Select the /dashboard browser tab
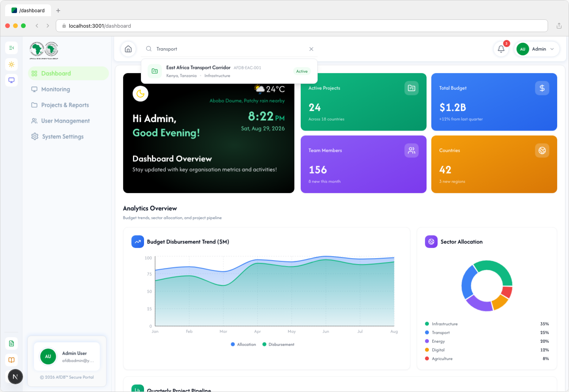The width and height of the screenshot is (569, 392). (x=28, y=11)
